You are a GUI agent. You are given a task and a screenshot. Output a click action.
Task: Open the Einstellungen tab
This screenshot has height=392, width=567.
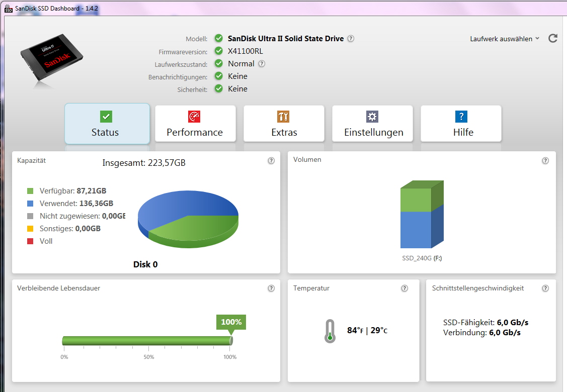click(x=372, y=124)
